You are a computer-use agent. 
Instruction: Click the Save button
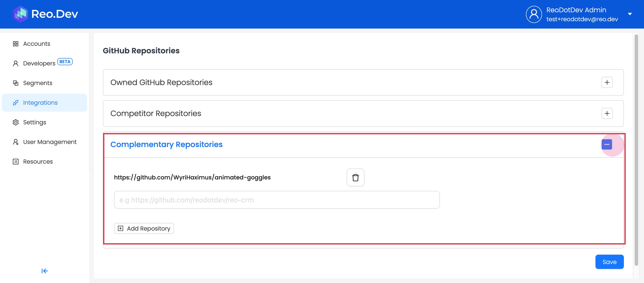[x=609, y=262]
